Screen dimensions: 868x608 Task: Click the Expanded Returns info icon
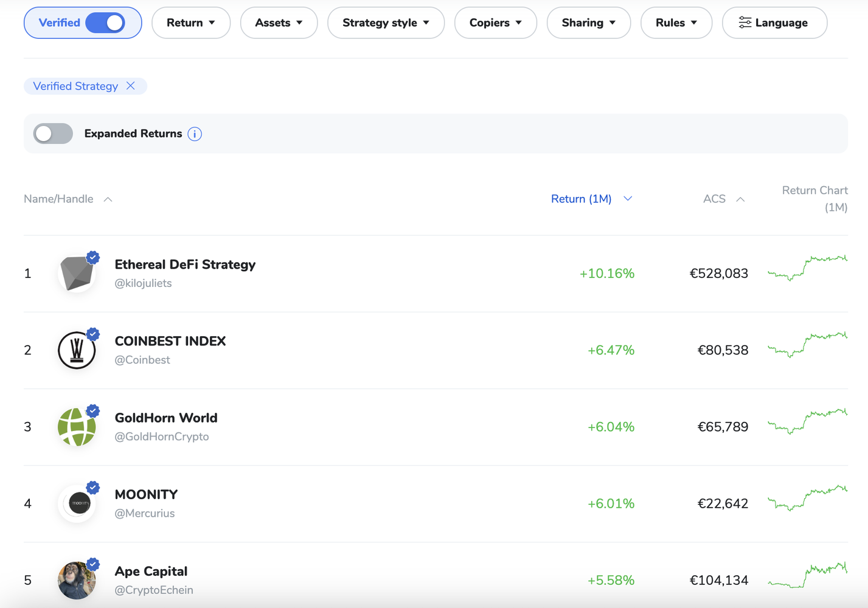pos(195,134)
